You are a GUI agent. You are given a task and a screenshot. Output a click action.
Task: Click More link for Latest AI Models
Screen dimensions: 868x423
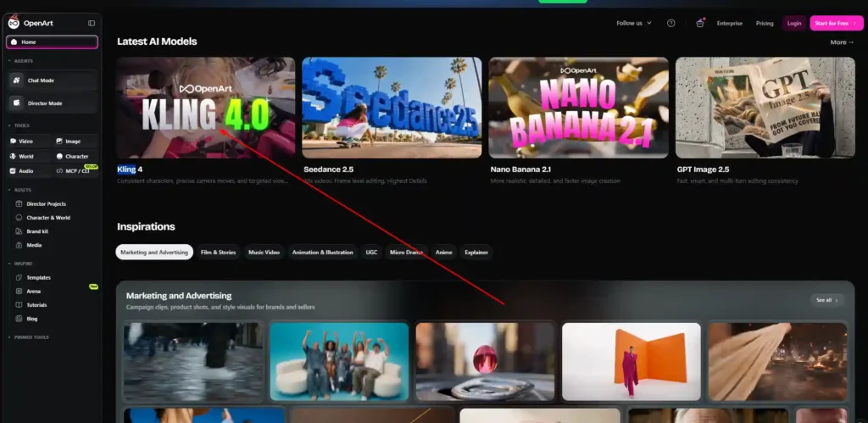coord(842,42)
